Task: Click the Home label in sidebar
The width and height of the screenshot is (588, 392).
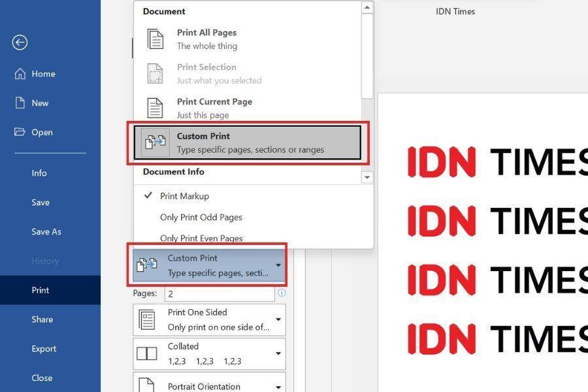Action: (44, 74)
